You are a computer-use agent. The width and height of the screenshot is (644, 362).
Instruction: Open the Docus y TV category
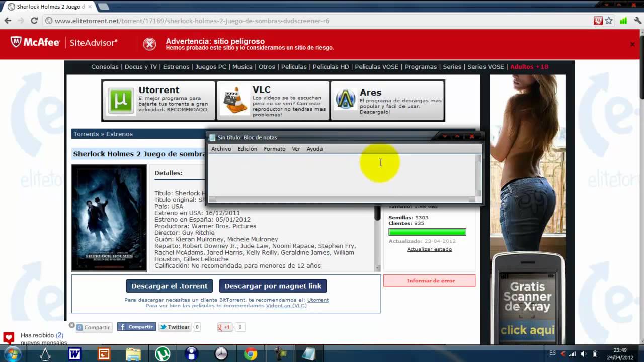click(141, 67)
